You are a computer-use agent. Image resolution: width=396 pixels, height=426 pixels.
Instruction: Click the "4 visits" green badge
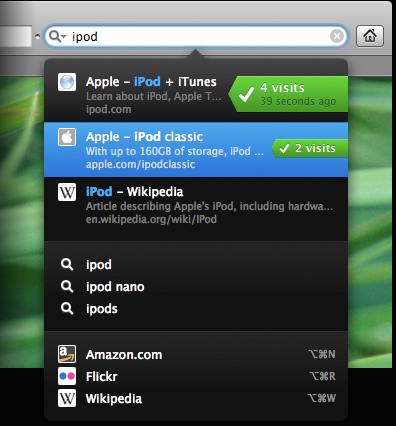click(x=288, y=94)
